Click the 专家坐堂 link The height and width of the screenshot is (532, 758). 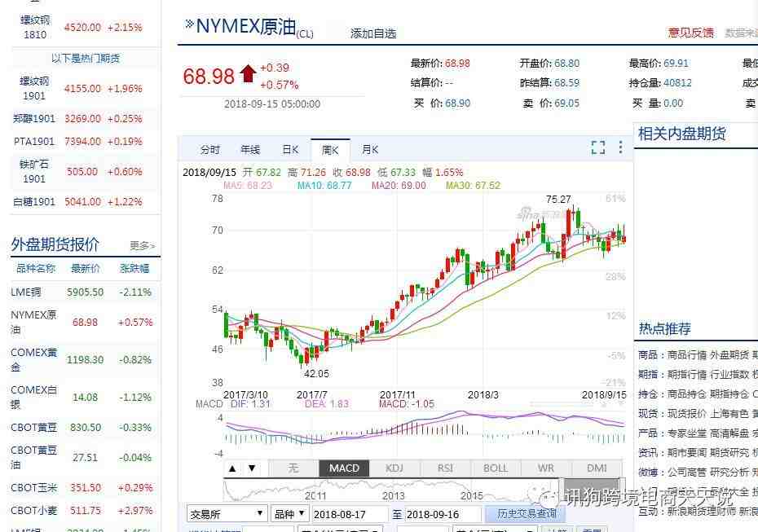coord(686,433)
